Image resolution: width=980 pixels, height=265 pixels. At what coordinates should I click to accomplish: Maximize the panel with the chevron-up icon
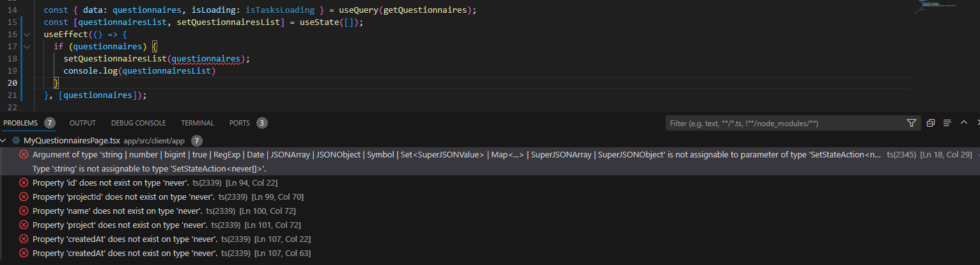963,122
